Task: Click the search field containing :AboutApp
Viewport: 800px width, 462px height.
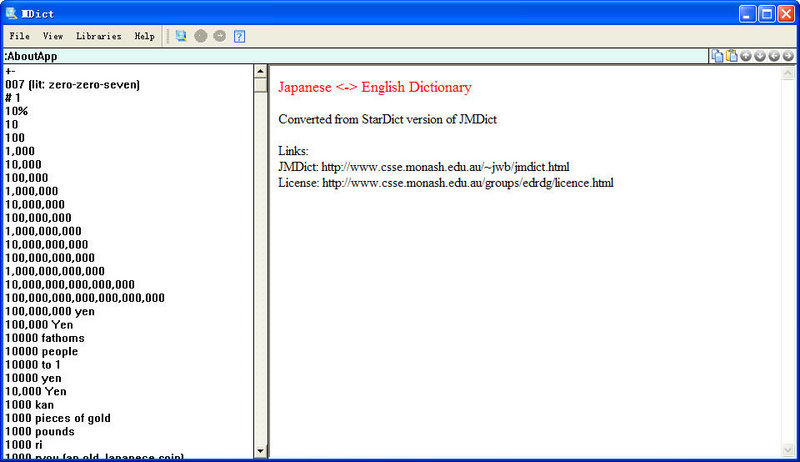Action: click(350, 56)
